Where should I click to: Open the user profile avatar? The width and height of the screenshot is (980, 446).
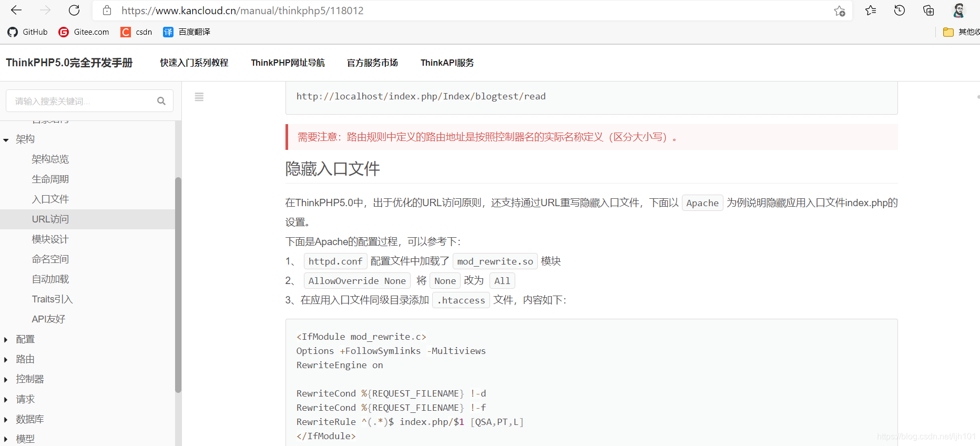click(x=958, y=11)
